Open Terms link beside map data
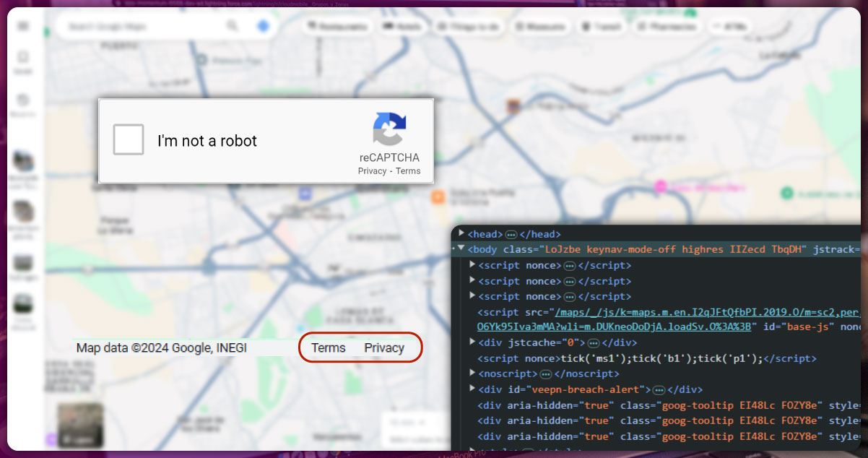 [x=329, y=347]
